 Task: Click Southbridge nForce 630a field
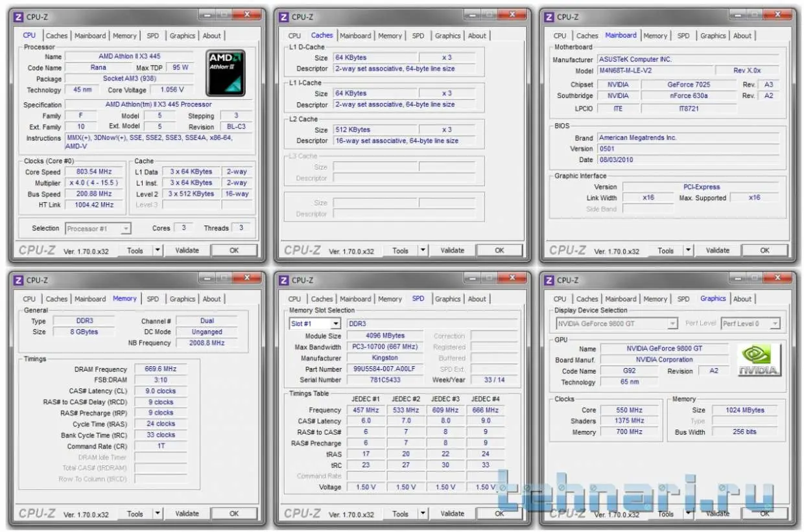[689, 95]
